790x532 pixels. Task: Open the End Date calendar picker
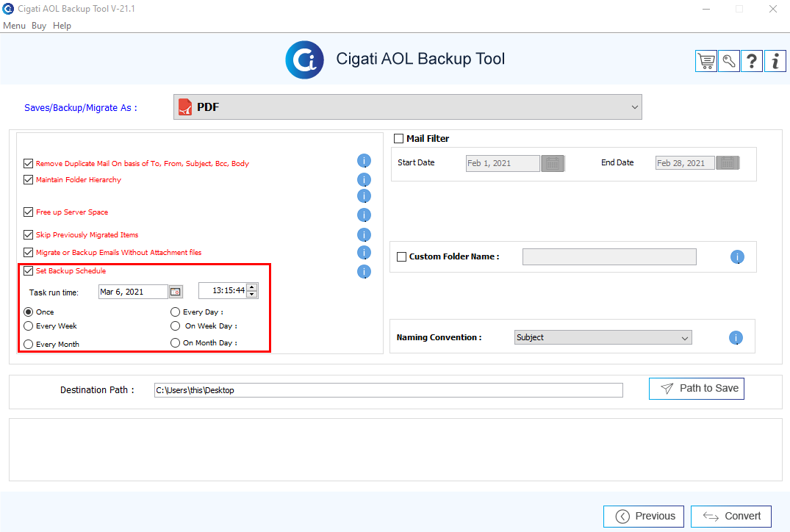pyautogui.click(x=727, y=162)
